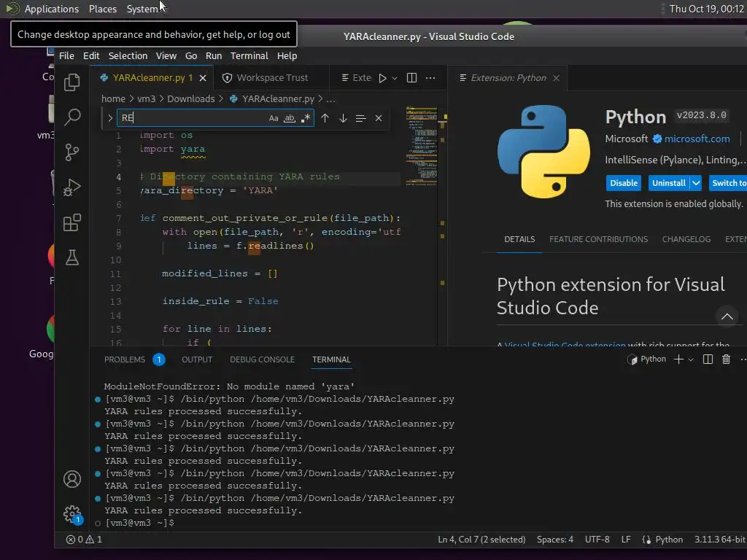Open Run dropdown arrow beside play button
The width and height of the screenshot is (747, 560).
coord(395,78)
